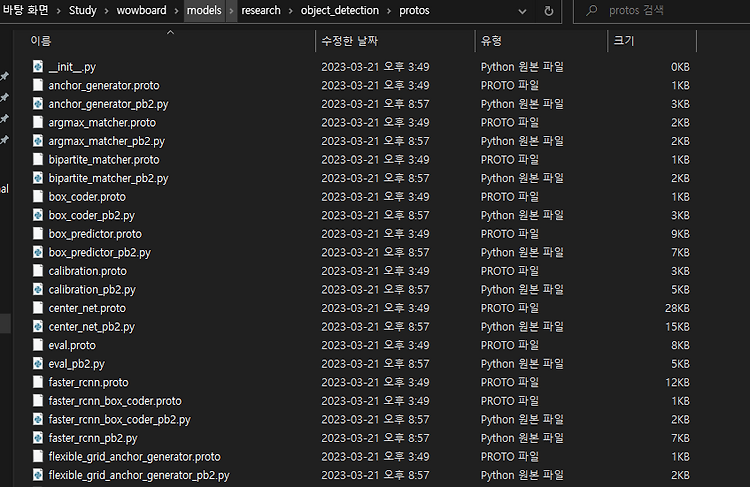Click the protos breadcrumb segment
Viewport: 750px width, 487px height.
tap(414, 10)
